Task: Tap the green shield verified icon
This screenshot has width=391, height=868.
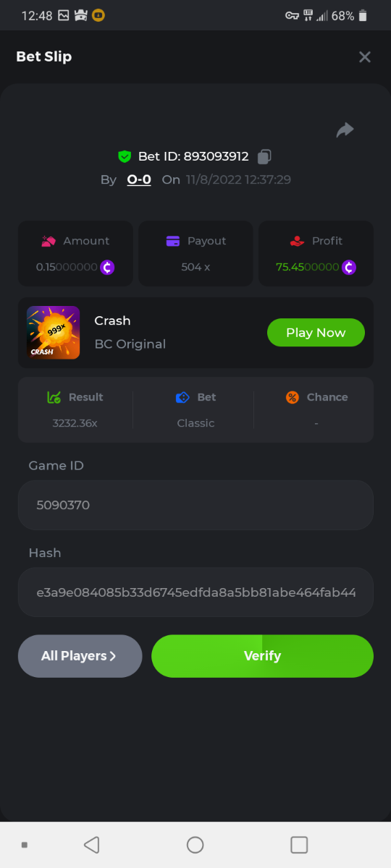Action: [x=125, y=156]
